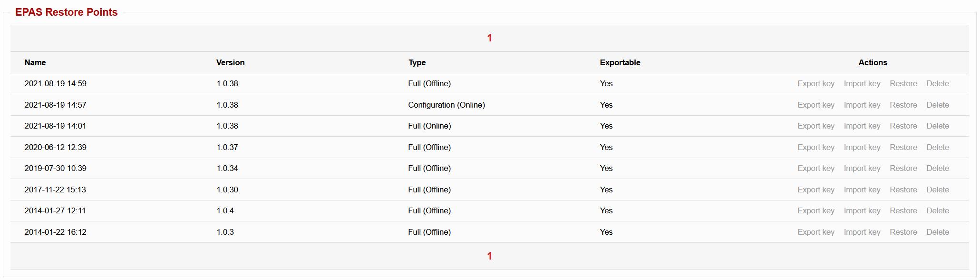Sort the table by the Name column

pyautogui.click(x=35, y=62)
